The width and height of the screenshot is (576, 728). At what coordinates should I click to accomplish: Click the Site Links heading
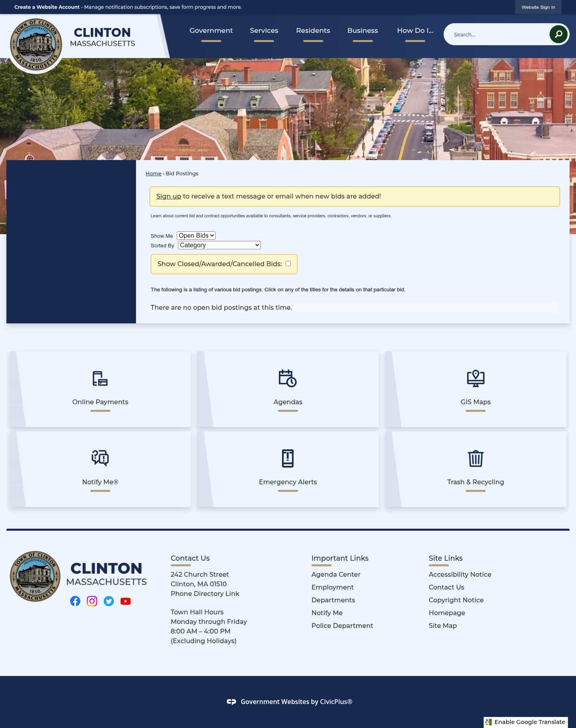click(x=446, y=558)
